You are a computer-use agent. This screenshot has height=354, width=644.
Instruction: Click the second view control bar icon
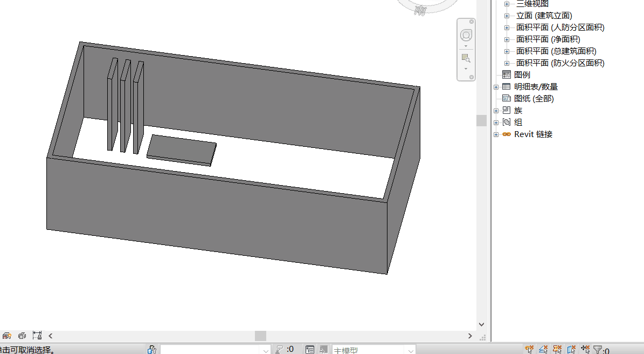[22, 336]
